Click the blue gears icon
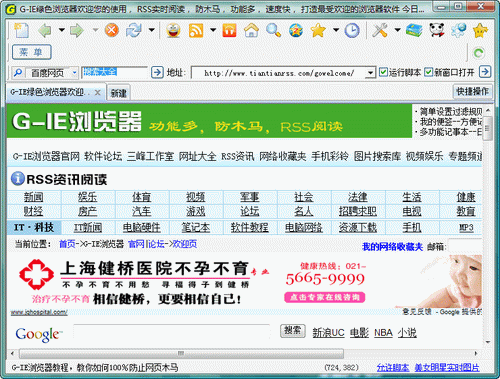Screen dimensions: 500x379 459,30
